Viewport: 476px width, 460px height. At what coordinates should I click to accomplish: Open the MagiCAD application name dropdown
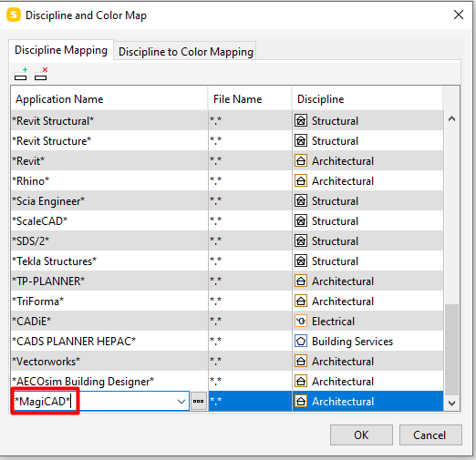tap(181, 402)
